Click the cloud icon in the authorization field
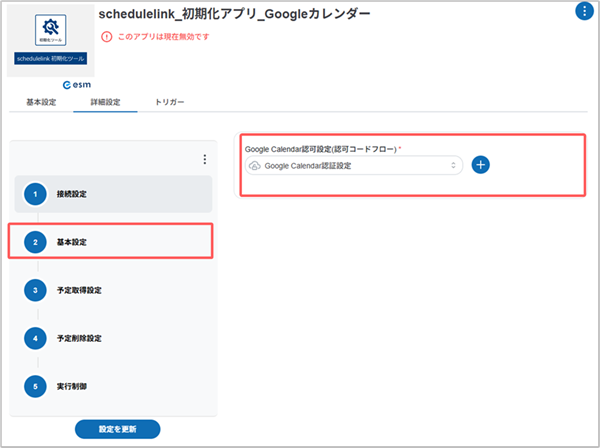The height and width of the screenshot is (448, 600). [255, 166]
